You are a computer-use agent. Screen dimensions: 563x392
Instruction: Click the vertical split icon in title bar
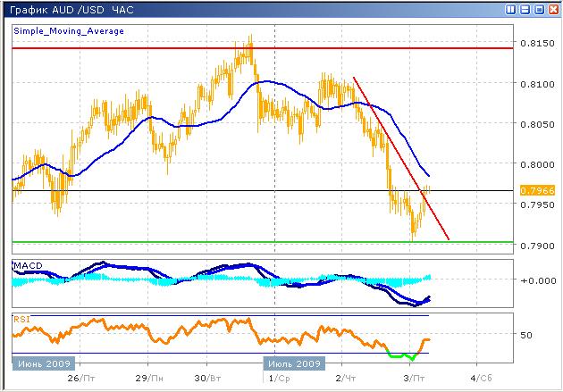509,8
